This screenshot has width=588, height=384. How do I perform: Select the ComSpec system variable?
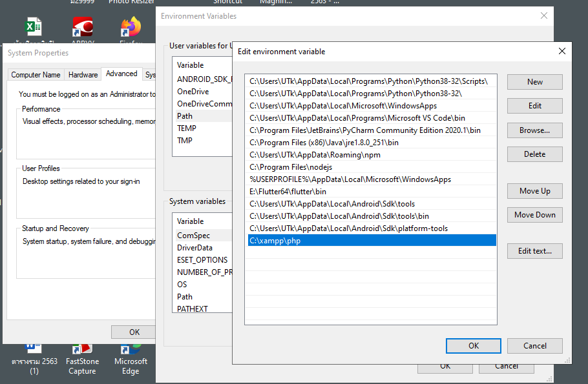coord(194,235)
